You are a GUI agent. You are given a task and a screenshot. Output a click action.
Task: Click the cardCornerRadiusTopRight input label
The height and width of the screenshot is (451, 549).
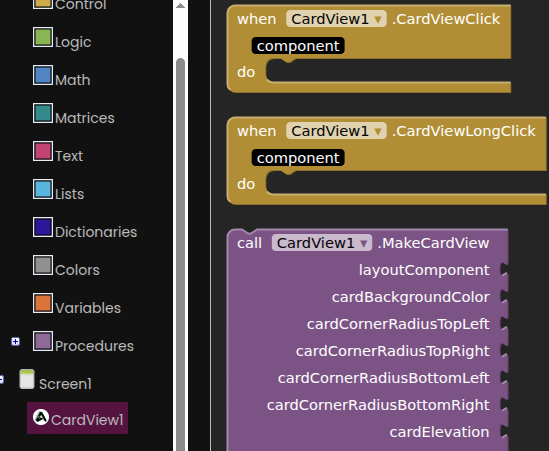click(x=392, y=351)
